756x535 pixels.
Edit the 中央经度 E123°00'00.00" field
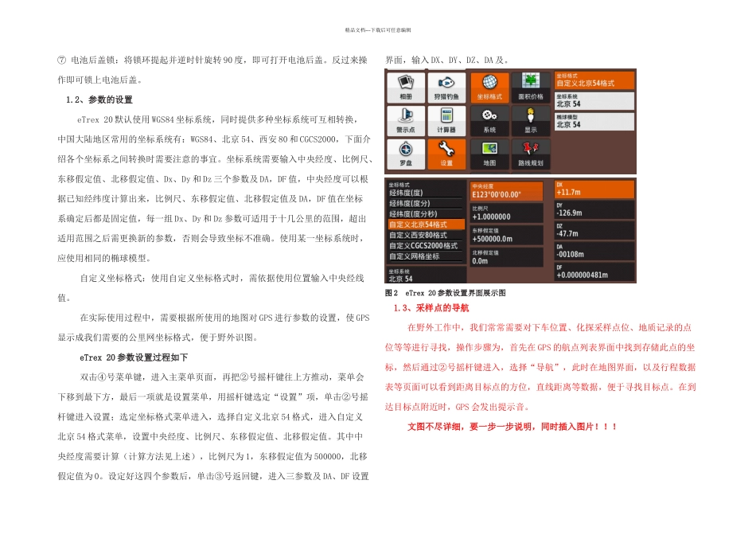coord(506,190)
